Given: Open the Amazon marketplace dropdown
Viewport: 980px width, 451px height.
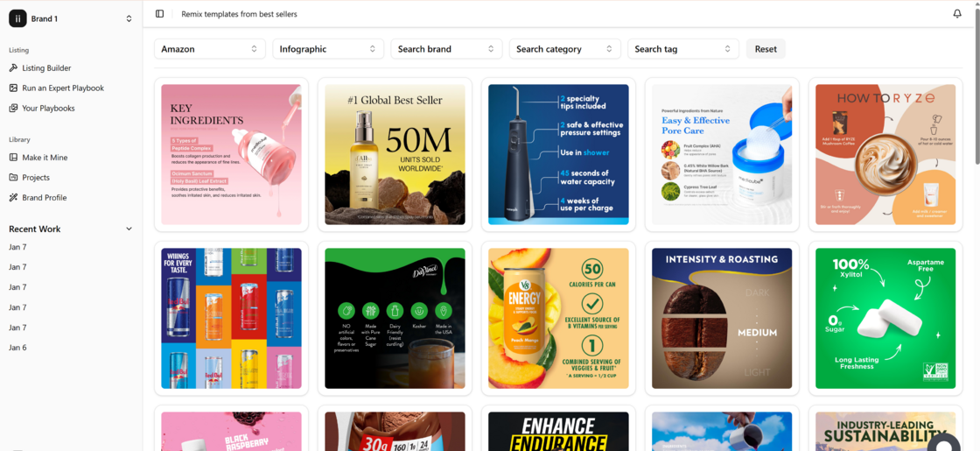Looking at the screenshot, I should pos(209,49).
